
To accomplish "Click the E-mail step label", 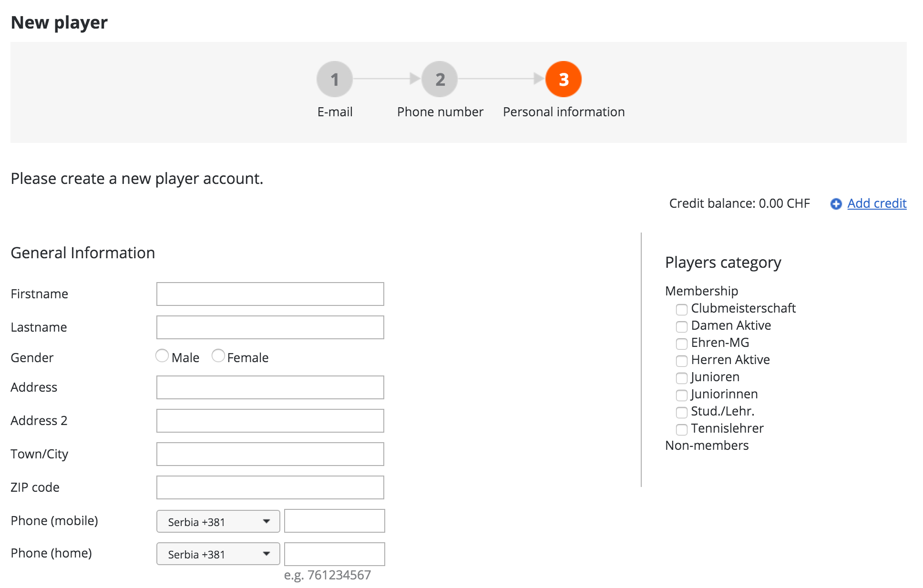I will (335, 112).
